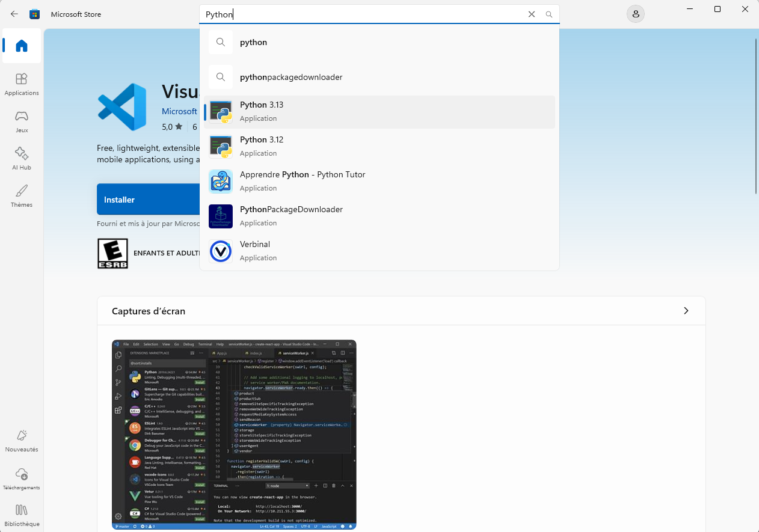Choose Python 3.13 application suggestion

379,112
